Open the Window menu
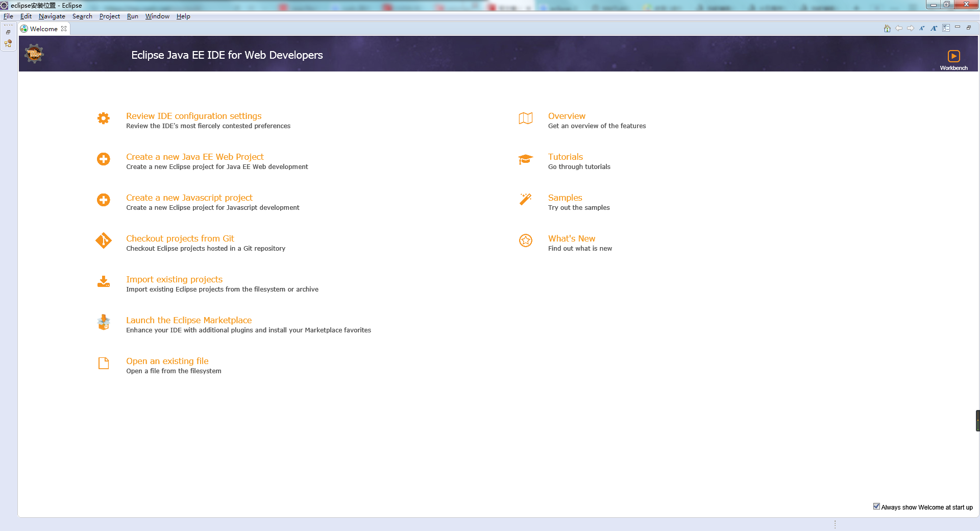980x531 pixels. click(157, 16)
